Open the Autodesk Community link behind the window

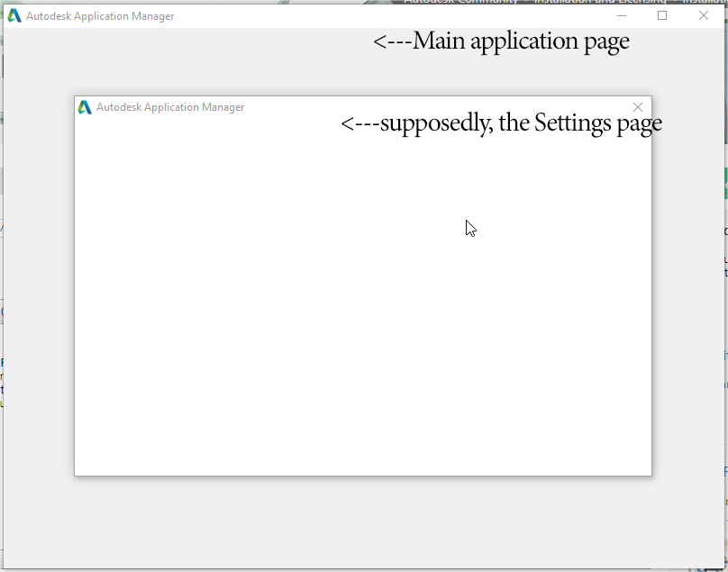[x=460, y=2]
